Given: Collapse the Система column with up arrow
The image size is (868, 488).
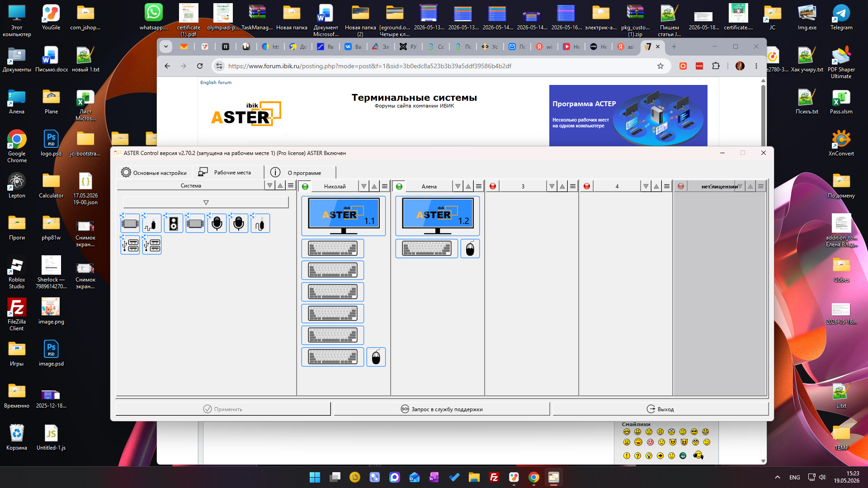Looking at the screenshot, I should [280, 186].
